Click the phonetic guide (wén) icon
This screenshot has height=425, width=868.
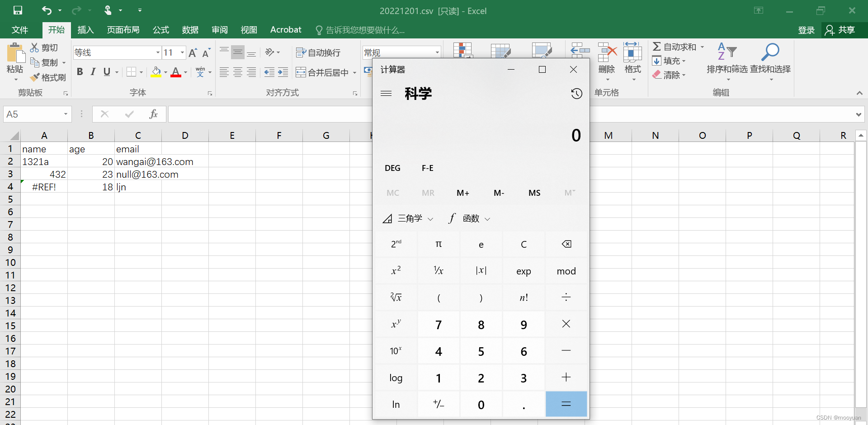point(200,72)
